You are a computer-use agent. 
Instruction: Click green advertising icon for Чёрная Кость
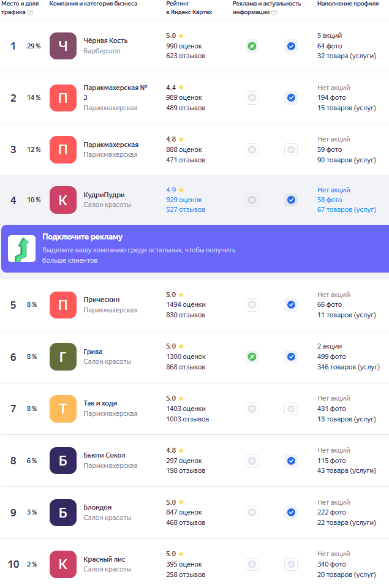pos(252,46)
